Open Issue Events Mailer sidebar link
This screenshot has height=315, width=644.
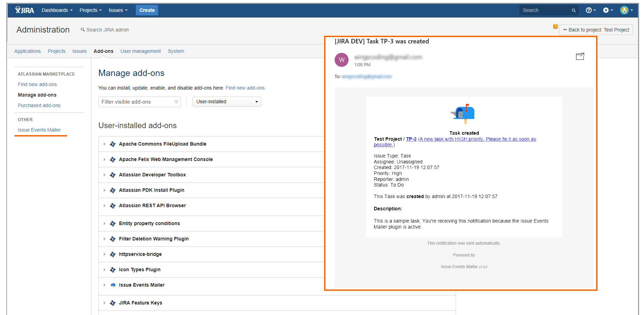[x=39, y=130]
